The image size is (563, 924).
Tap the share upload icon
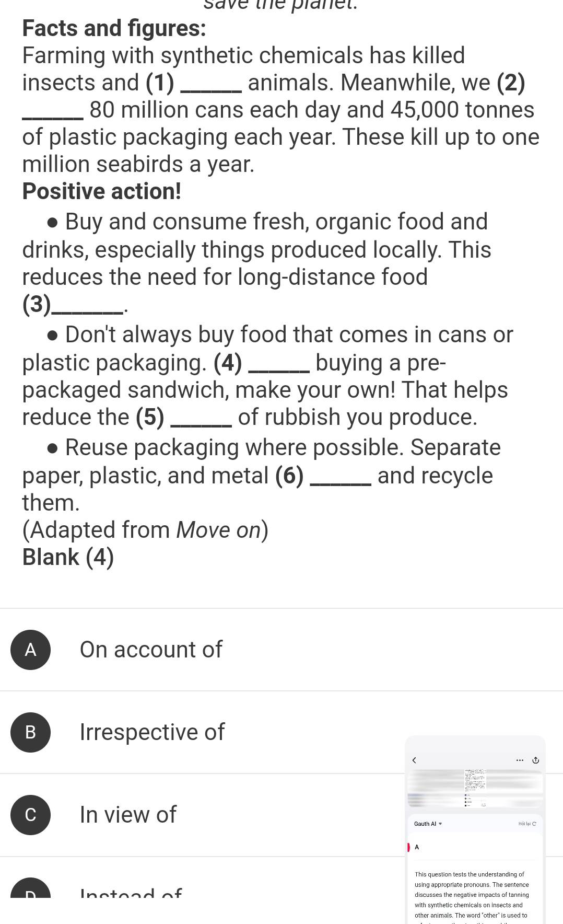(x=535, y=760)
